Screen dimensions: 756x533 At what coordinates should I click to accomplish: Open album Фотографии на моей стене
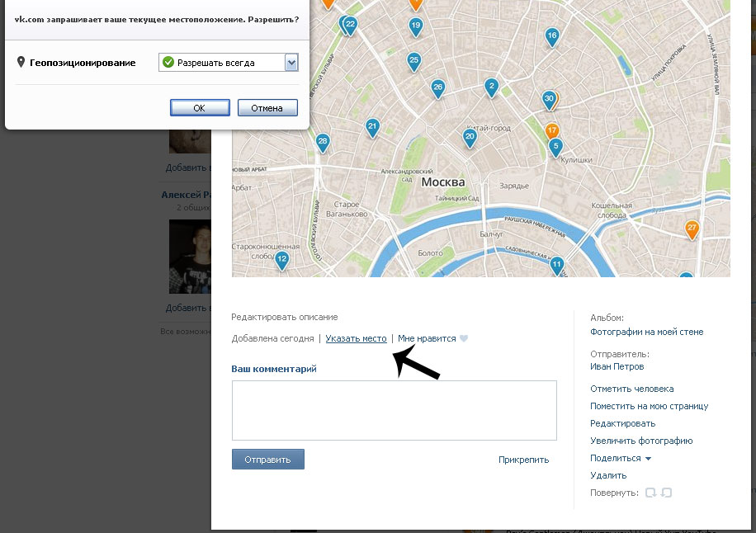point(646,332)
